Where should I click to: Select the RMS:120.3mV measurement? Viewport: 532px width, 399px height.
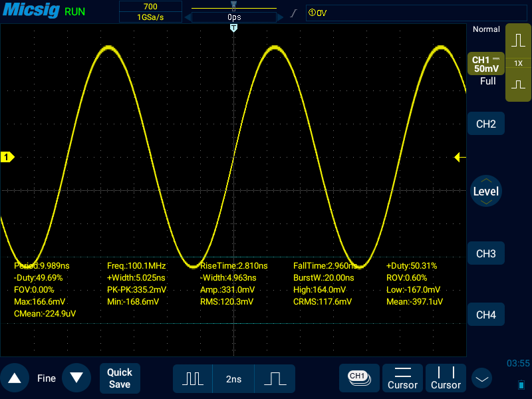[227, 302]
